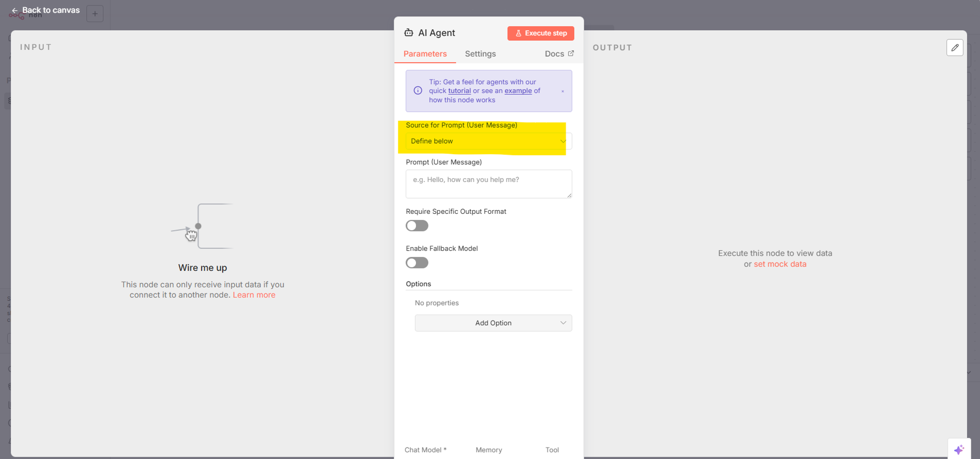Click the external link icon beside Docs
The width and height of the screenshot is (980, 459).
tap(571, 53)
